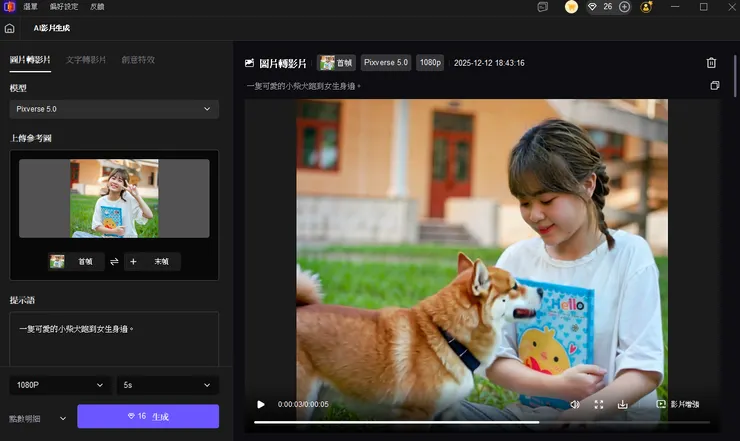Screen dimensions: 740x441
Task: Click the timestamp 2025-12-12 18:43:16
Action: [x=489, y=63]
